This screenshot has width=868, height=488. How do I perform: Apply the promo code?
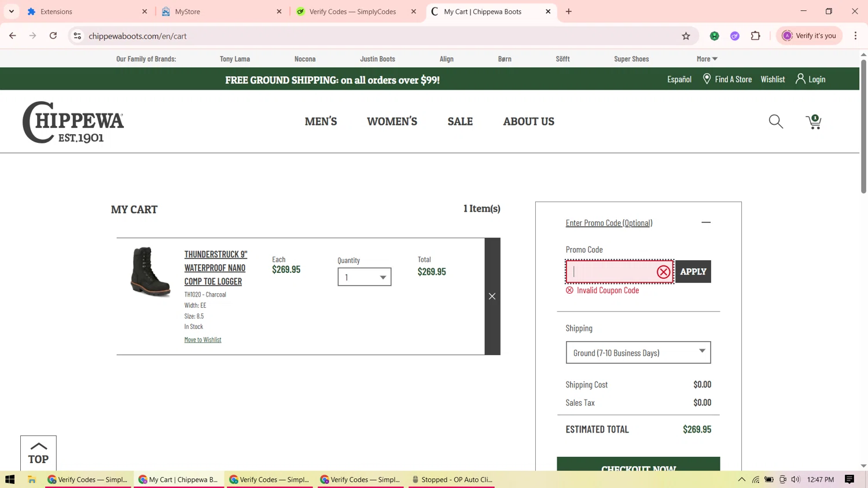point(693,272)
